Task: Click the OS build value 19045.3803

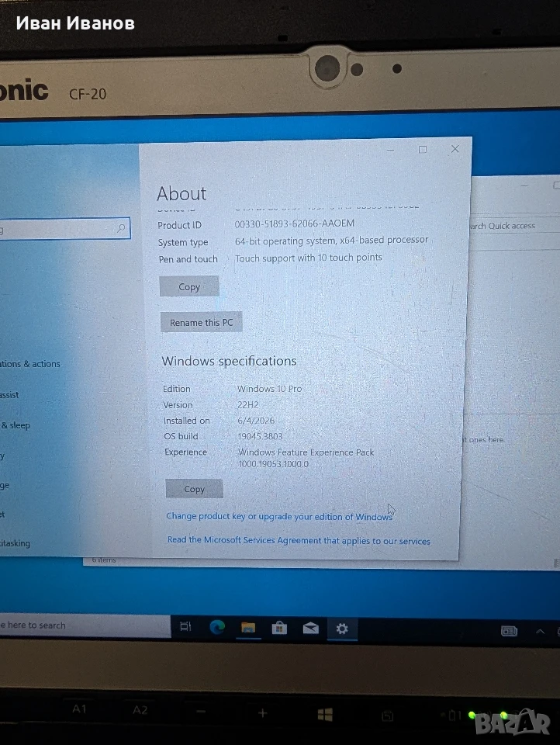Action: click(x=260, y=436)
